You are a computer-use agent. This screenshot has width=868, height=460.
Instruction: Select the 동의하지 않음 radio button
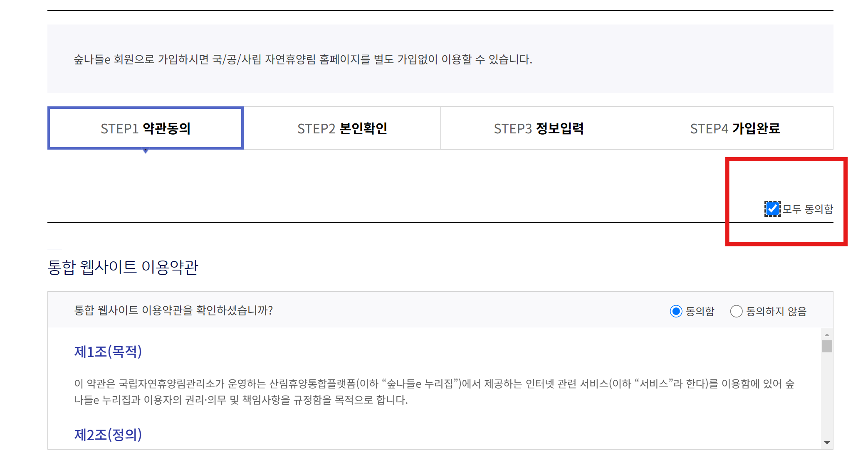pyautogui.click(x=736, y=311)
